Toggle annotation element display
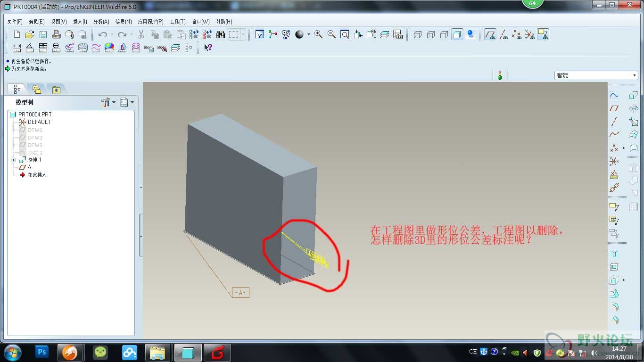This screenshot has height=362, width=644. [x=543, y=34]
